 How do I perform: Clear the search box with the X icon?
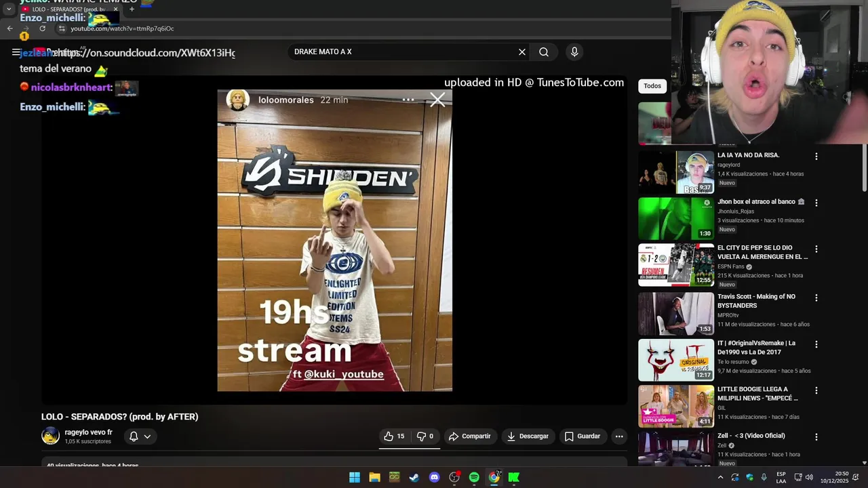(x=522, y=52)
